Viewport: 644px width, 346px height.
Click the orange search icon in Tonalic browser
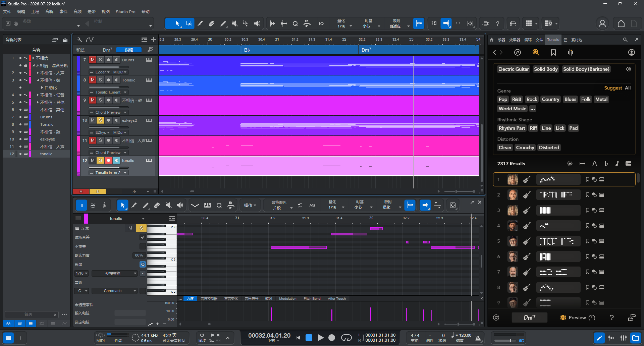pos(536,52)
